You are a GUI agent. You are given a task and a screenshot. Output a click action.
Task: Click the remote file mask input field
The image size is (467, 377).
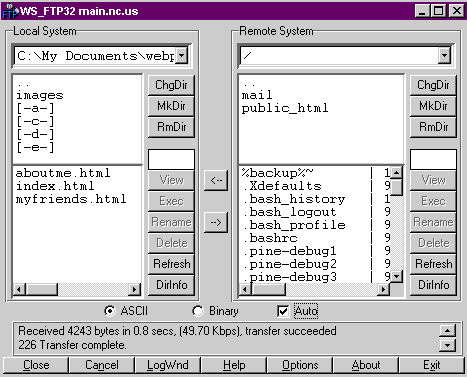pyautogui.click(x=433, y=159)
